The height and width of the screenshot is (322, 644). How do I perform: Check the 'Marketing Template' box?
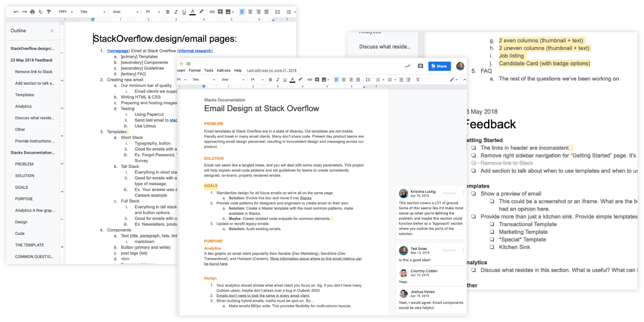click(492, 232)
